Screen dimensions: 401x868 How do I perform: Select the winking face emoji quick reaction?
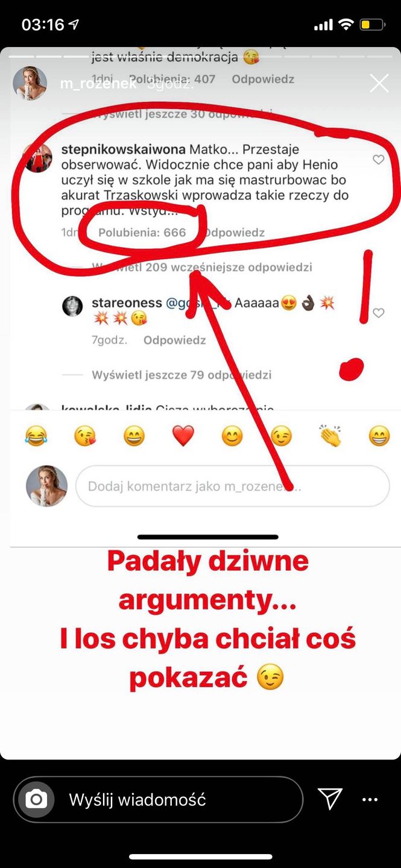281,435
